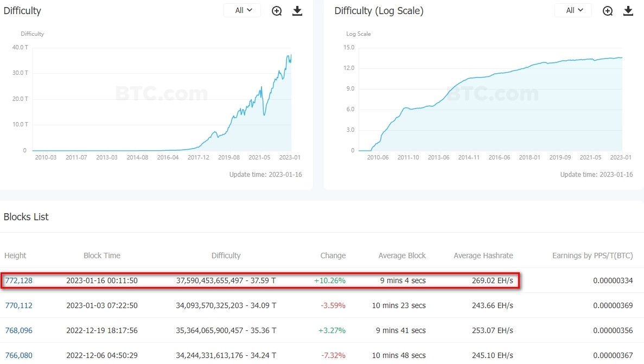This screenshot has width=644, height=364.
Task: Click the Change column header
Action: click(x=333, y=256)
